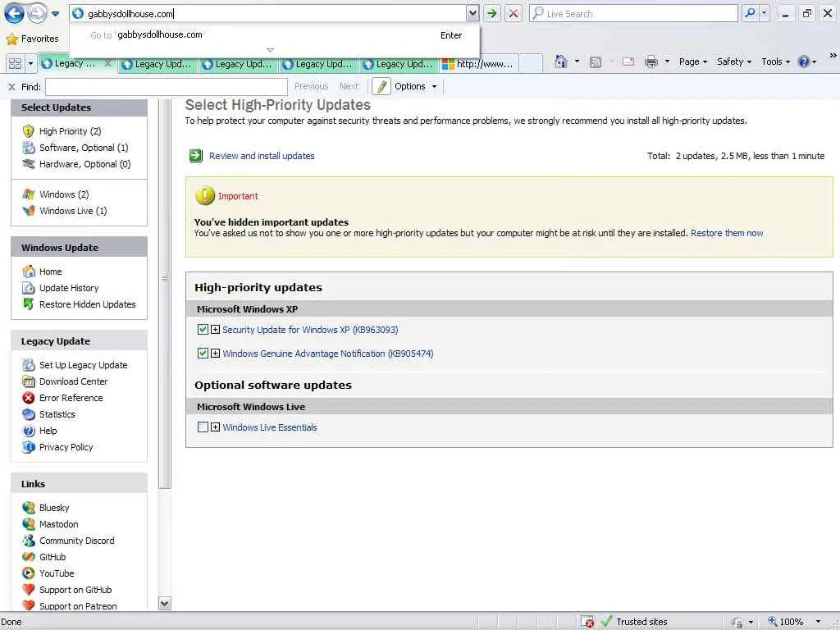
Task: Expand details for Windows Live Essentials
Action: tap(216, 427)
